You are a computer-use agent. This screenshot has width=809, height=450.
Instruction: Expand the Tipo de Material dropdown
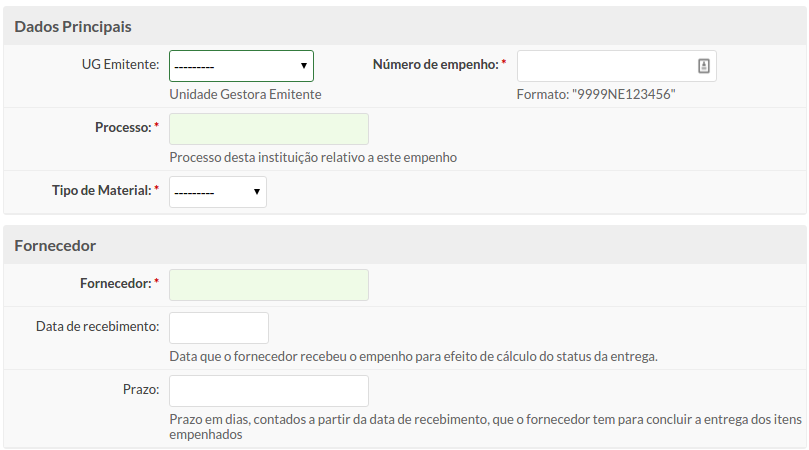pos(218,192)
